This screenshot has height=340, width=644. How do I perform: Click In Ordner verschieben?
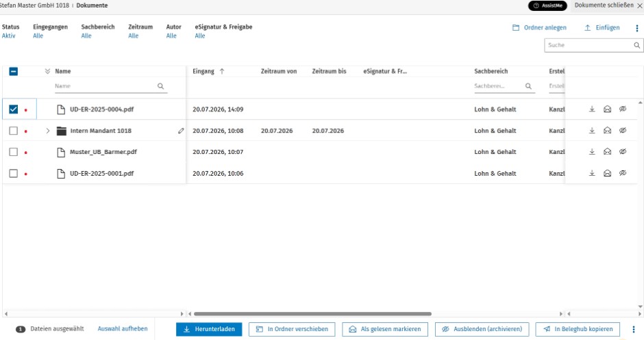[292, 329]
